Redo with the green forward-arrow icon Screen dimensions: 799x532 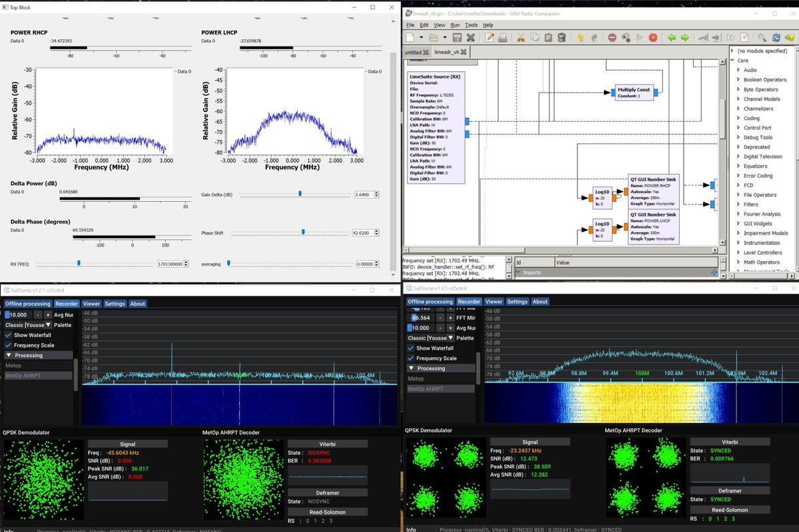click(x=595, y=38)
